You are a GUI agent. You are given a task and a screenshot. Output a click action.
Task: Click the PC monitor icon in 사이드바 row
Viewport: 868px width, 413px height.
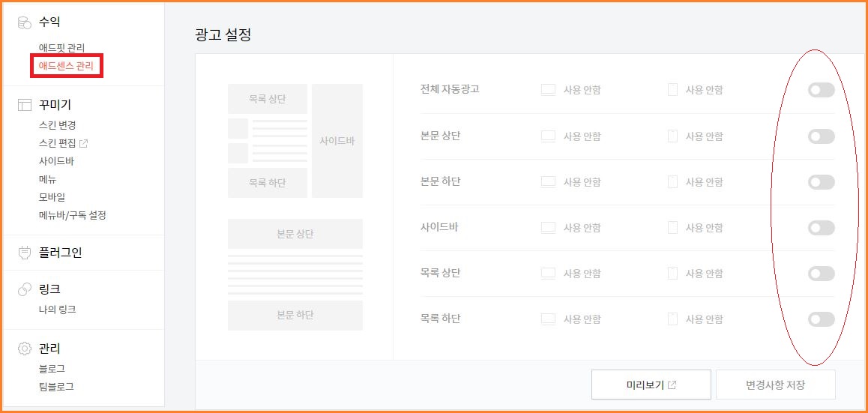pyautogui.click(x=548, y=228)
